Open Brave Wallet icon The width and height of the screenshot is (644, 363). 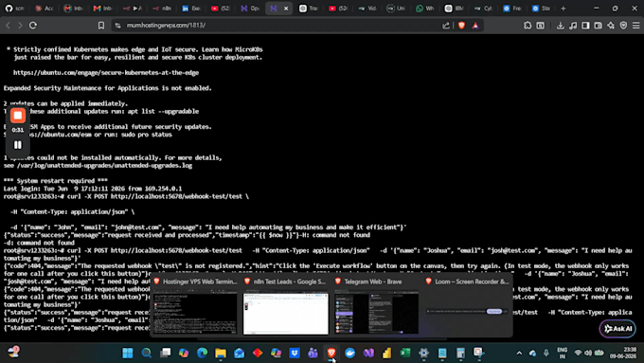click(x=599, y=26)
